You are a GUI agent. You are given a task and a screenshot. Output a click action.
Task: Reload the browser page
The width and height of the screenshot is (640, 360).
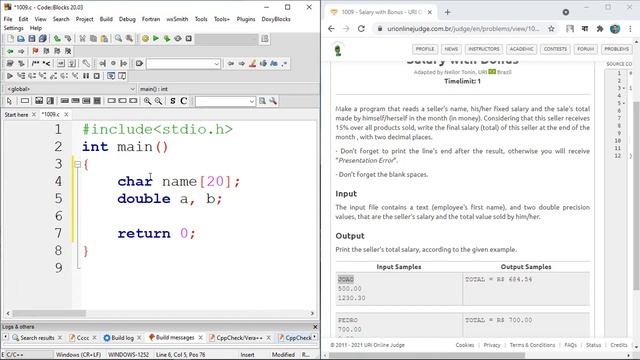361,29
